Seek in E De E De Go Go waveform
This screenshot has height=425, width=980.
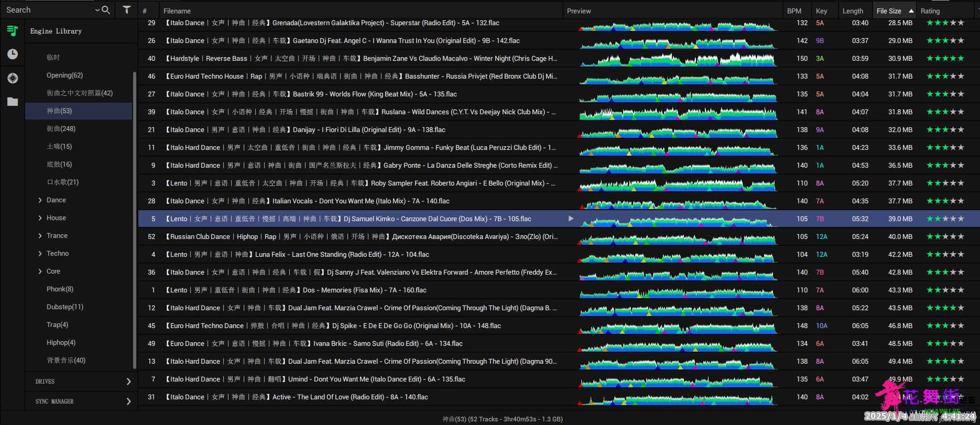coord(678,328)
